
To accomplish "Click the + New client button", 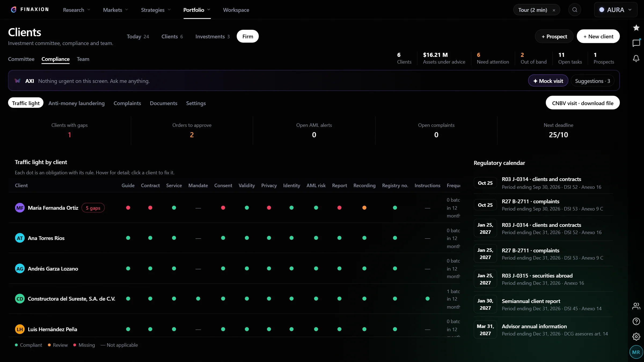I will click(x=598, y=36).
